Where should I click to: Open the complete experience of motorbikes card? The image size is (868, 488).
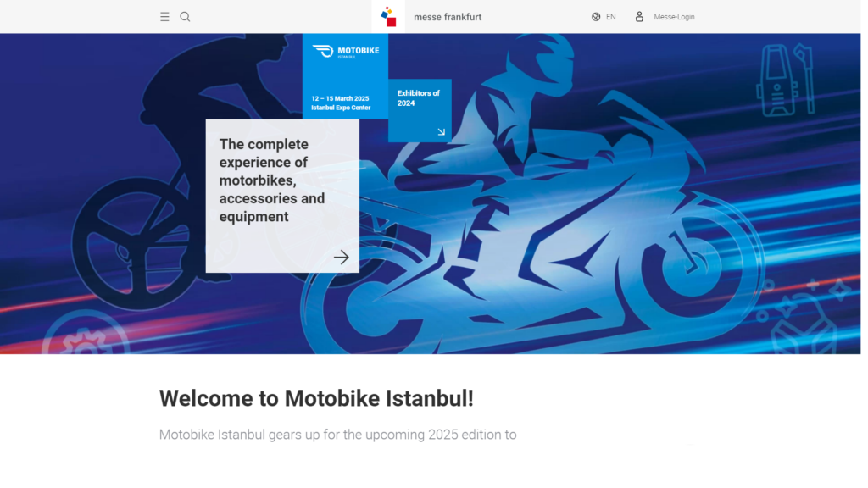(x=282, y=196)
